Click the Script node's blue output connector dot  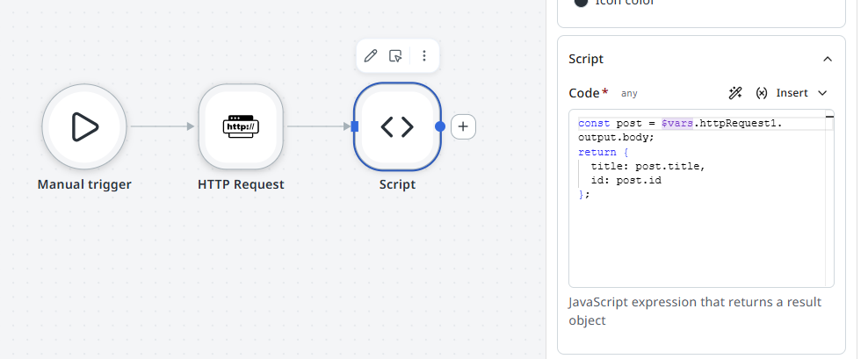click(x=440, y=126)
